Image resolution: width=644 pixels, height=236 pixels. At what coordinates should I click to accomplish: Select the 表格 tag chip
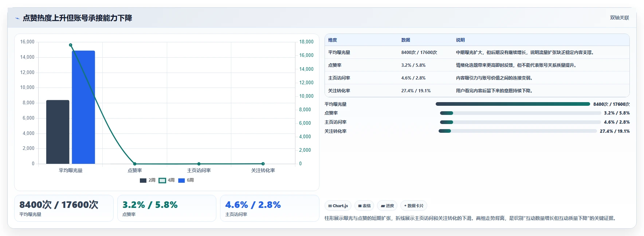pos(364,206)
